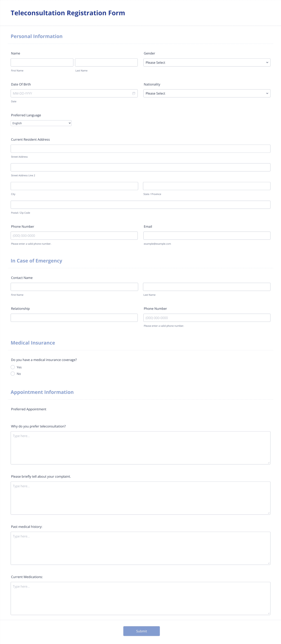Click the City field

pos(74,186)
